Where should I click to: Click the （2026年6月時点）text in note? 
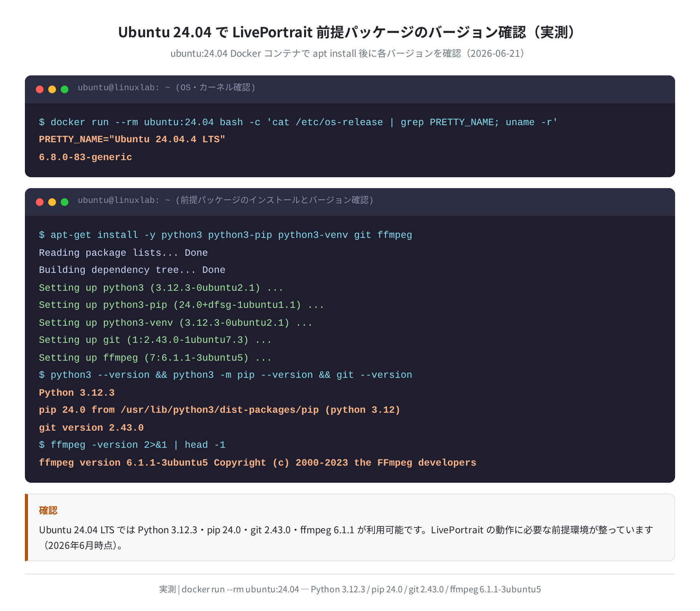(81, 545)
